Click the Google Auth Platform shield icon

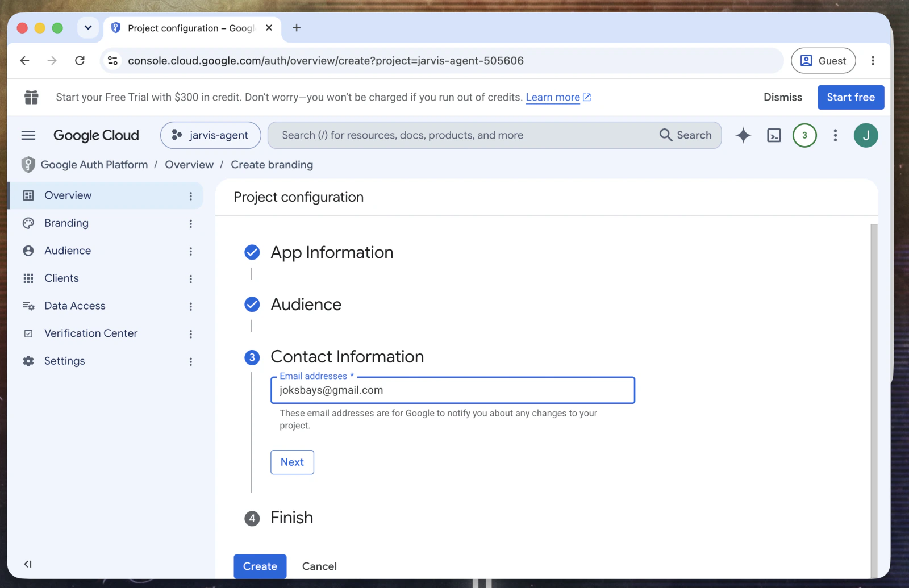28,165
